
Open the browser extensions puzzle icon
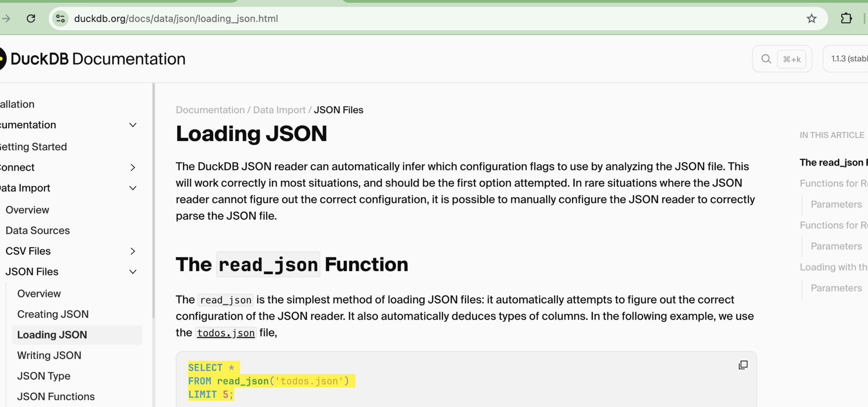coord(846,18)
